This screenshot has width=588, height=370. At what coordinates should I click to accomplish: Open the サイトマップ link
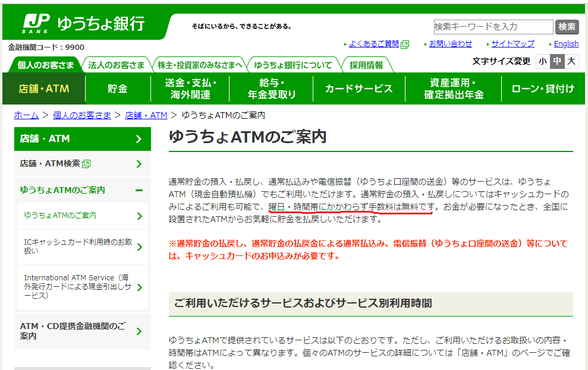click(512, 44)
